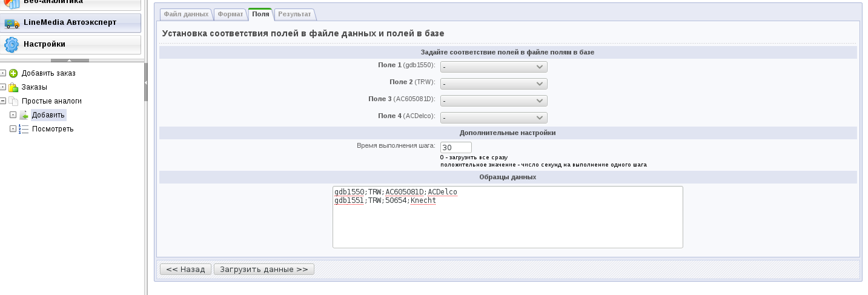This screenshot has width=868, height=295.
Task: Click the Время выполнения шага input field
Action: pyautogui.click(x=456, y=148)
